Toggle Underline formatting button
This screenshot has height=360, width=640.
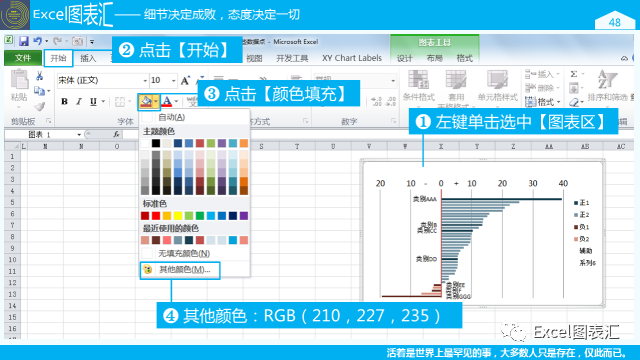(x=93, y=101)
